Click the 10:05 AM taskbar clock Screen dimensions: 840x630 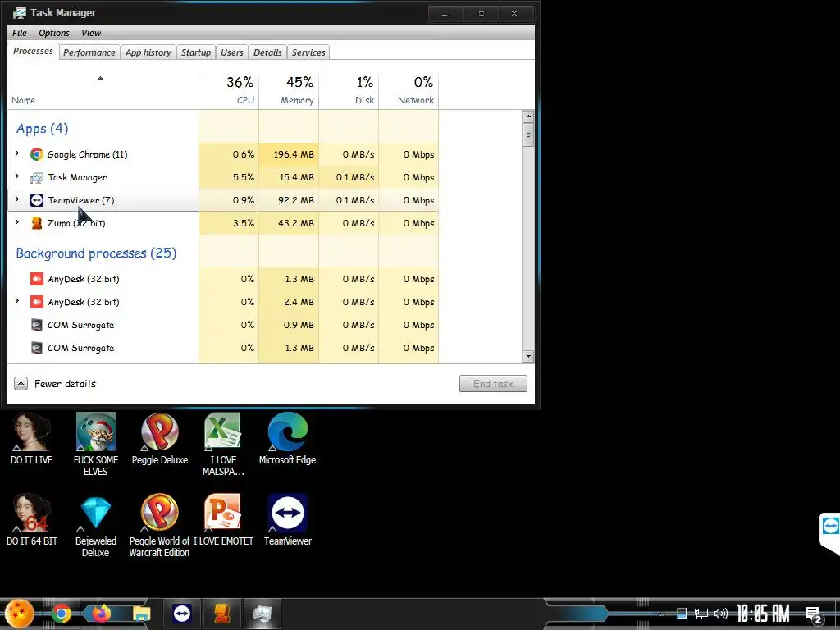click(763, 614)
